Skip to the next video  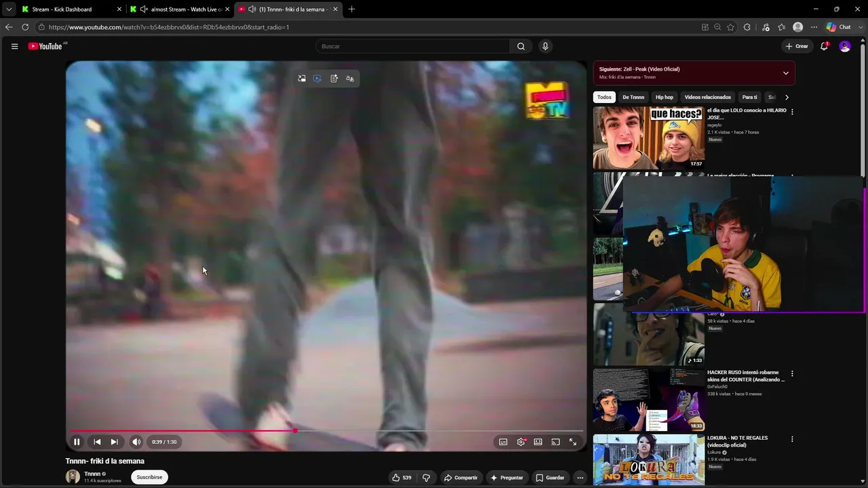pyautogui.click(x=114, y=442)
